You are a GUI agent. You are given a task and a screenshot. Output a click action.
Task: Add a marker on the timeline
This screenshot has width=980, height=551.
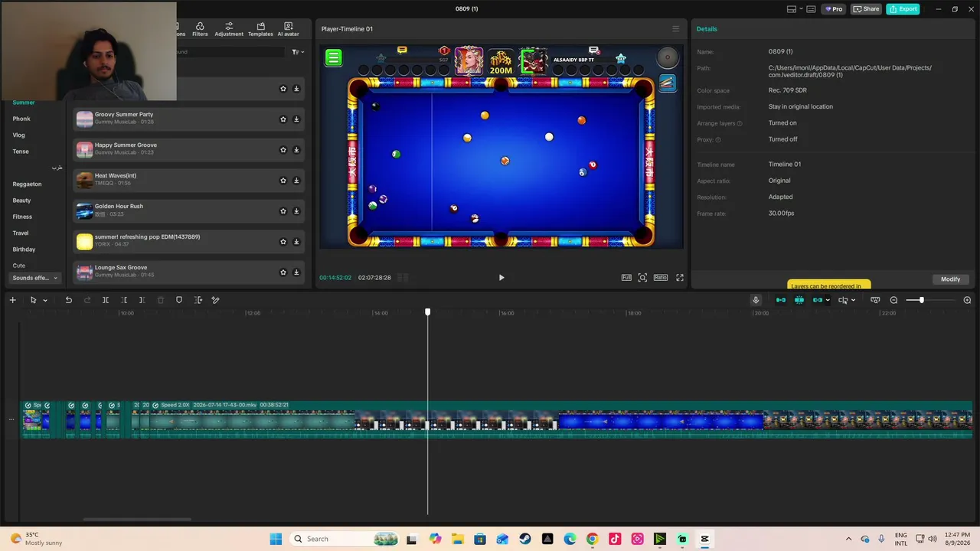click(179, 300)
